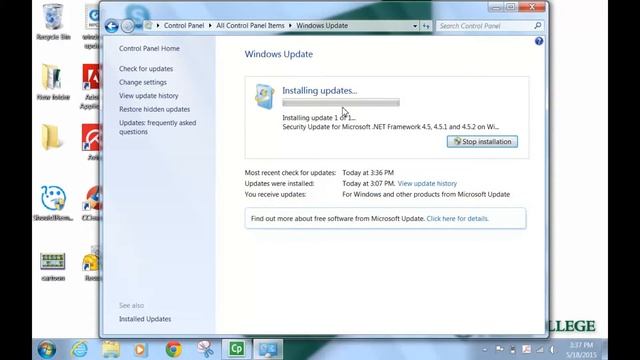Screen dimensions: 640x360
Task: Click the 'Click here for details' link
Action: [x=457, y=218]
